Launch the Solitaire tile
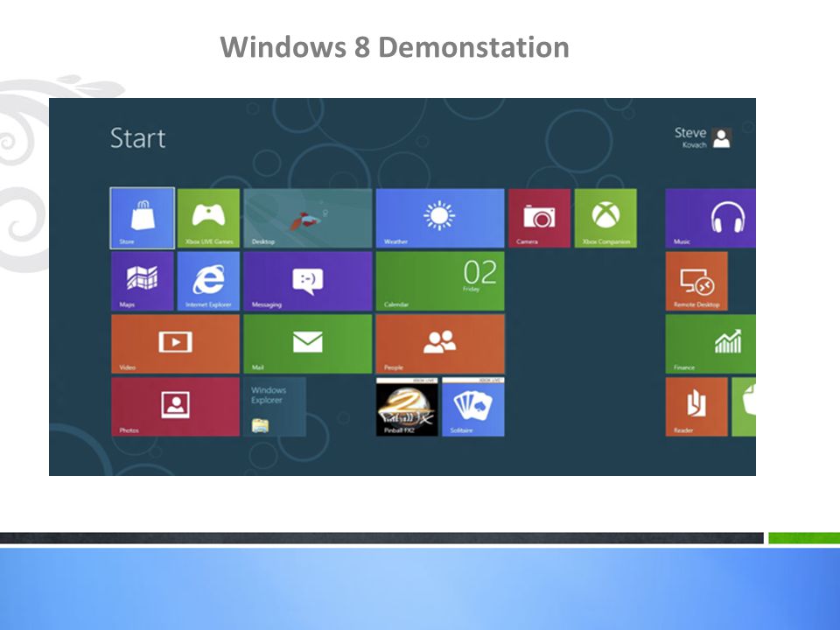The height and width of the screenshot is (630, 840). [x=473, y=407]
